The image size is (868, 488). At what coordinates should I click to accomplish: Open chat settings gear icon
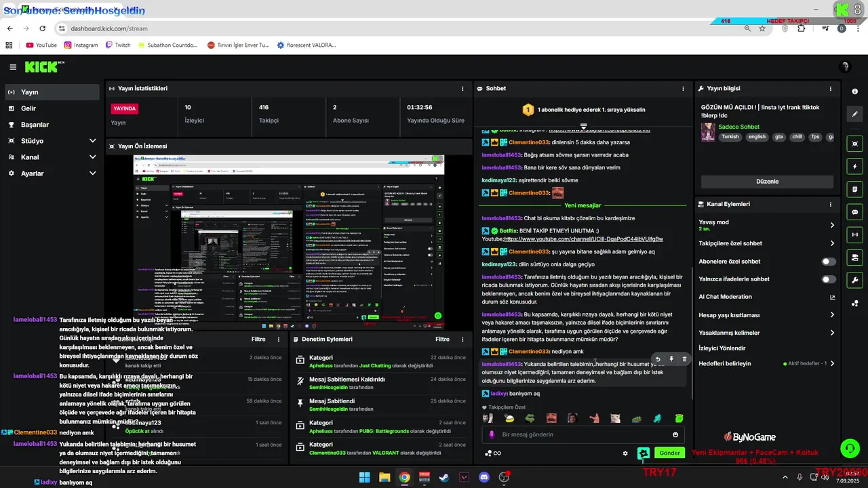(625, 453)
